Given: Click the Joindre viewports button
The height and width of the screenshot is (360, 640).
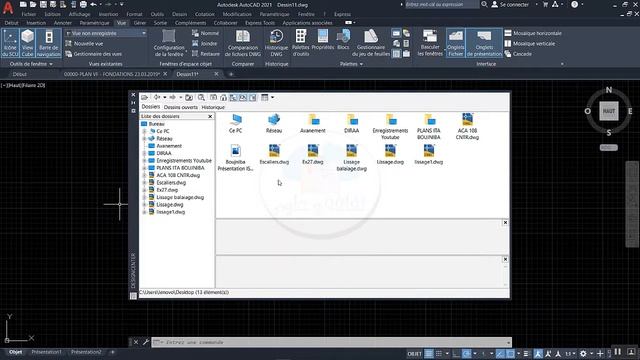Looking at the screenshot, I should coord(205,44).
